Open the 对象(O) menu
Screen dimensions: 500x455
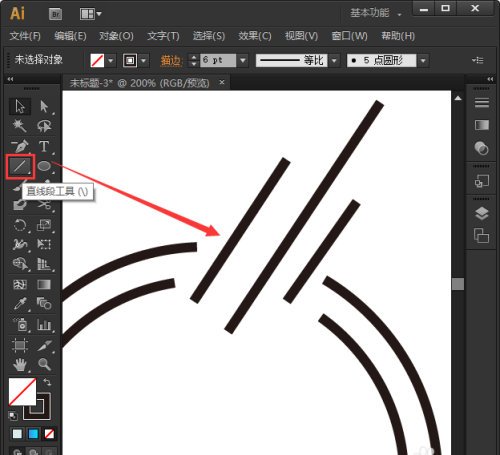pyautogui.click(x=116, y=36)
